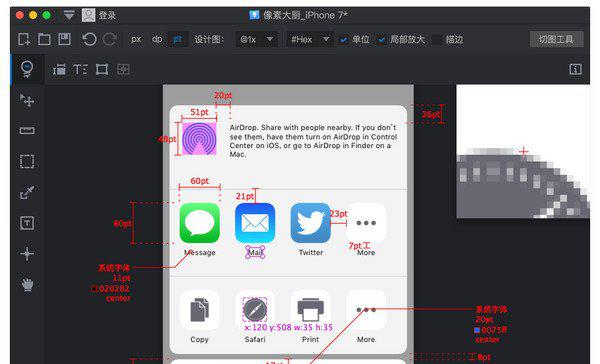Click the blue color swatch next to 0075ff

[477, 330]
